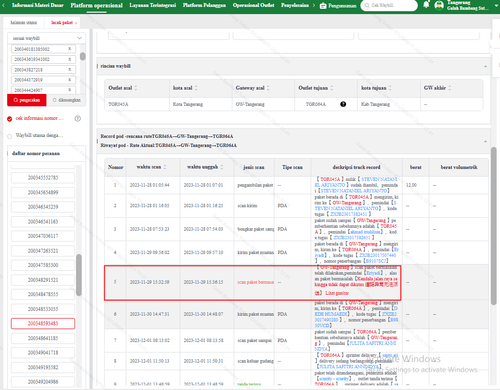Select order number 200345552785
This screenshot has width=500, height=390.
click(43, 178)
